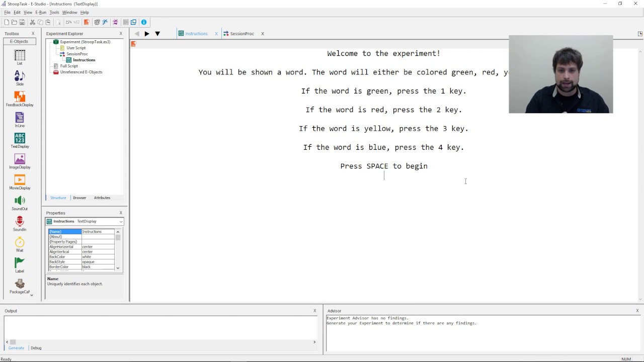Viewport: 644px width, 362px height.
Task: Switch to the Attributes tab in Explorer
Action: [102, 198]
